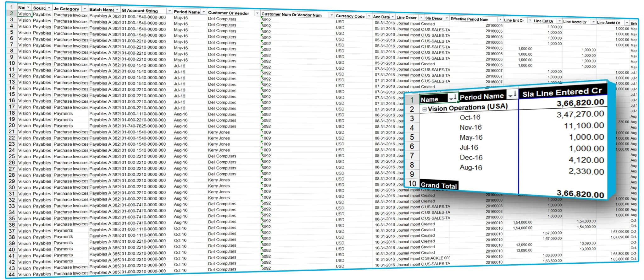Open the Effective Period Num filter arrow

[500, 20]
